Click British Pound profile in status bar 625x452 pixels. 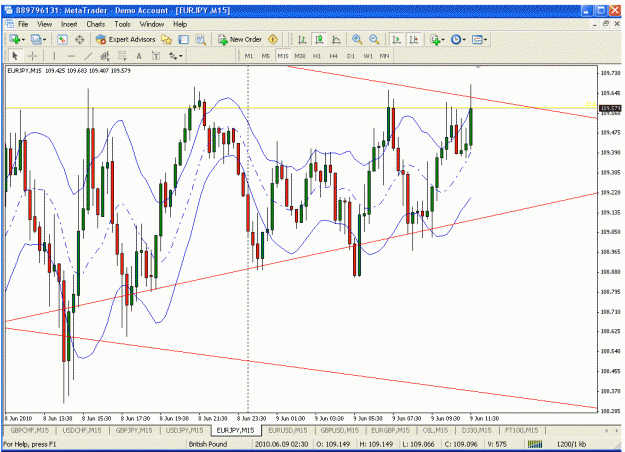[208, 444]
